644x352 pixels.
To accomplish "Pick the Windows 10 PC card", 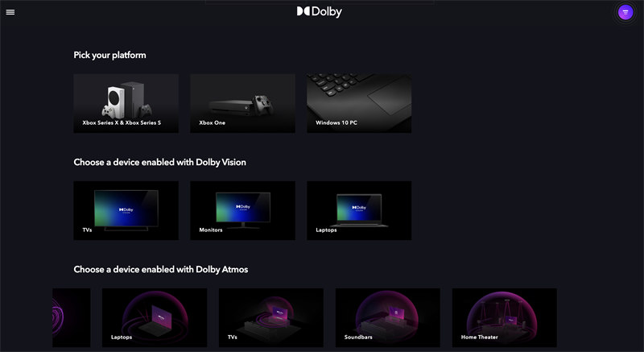I will (359, 103).
